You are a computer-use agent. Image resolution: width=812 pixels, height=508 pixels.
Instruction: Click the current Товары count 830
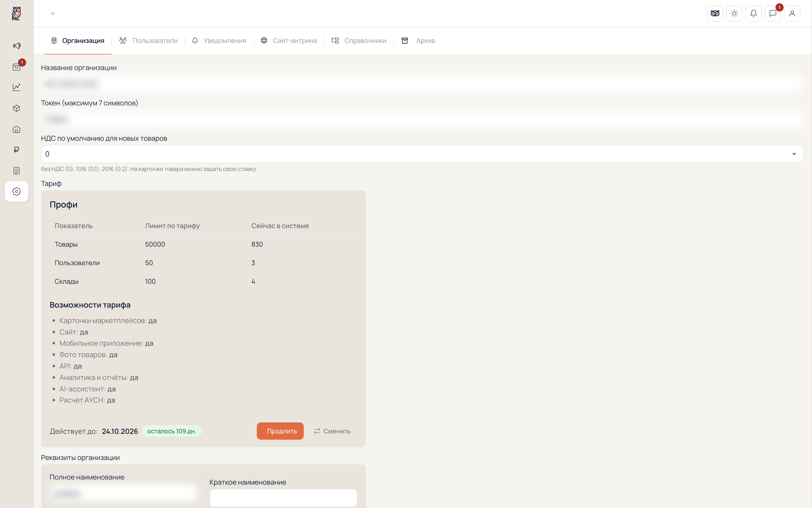coord(257,244)
